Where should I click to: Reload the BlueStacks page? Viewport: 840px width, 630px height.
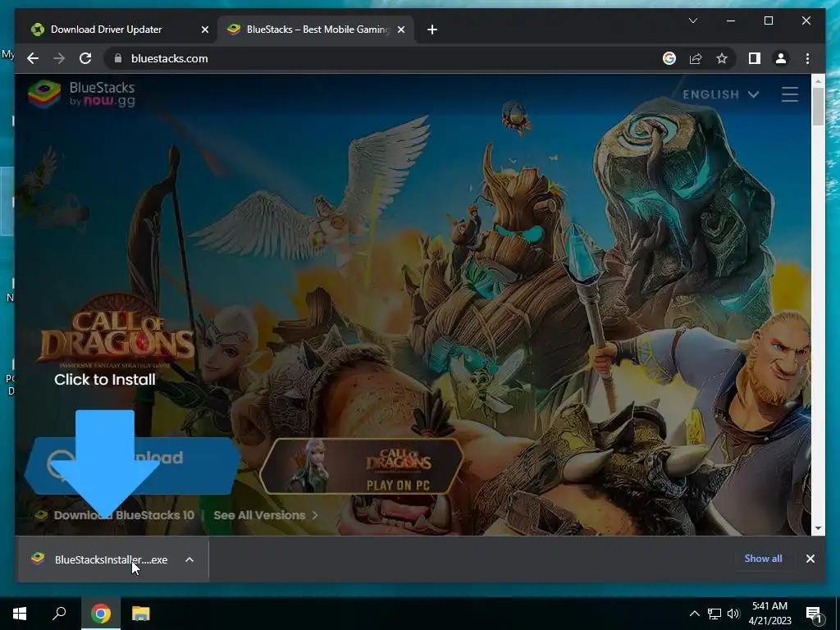click(85, 58)
